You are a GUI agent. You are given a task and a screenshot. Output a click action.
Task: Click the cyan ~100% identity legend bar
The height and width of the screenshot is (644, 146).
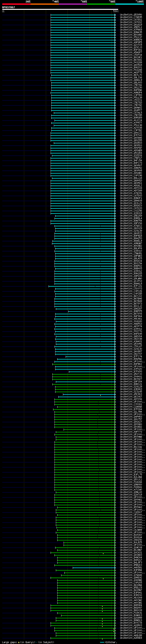[130, 4]
